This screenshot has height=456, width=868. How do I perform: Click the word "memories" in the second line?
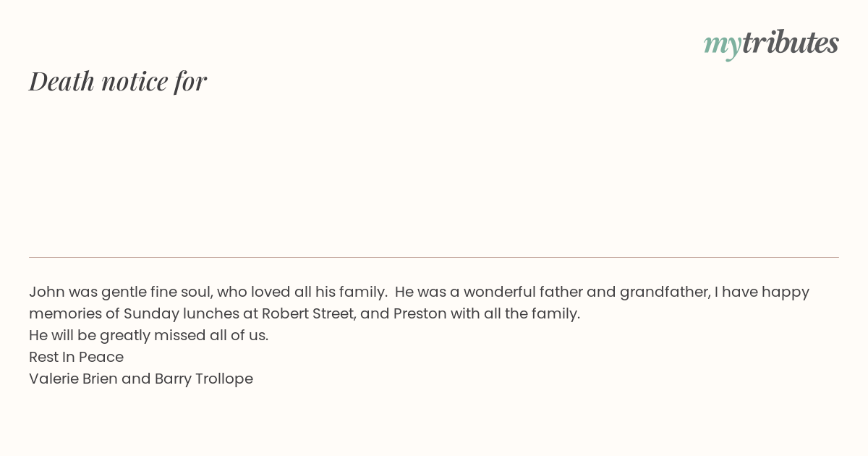[64, 313]
